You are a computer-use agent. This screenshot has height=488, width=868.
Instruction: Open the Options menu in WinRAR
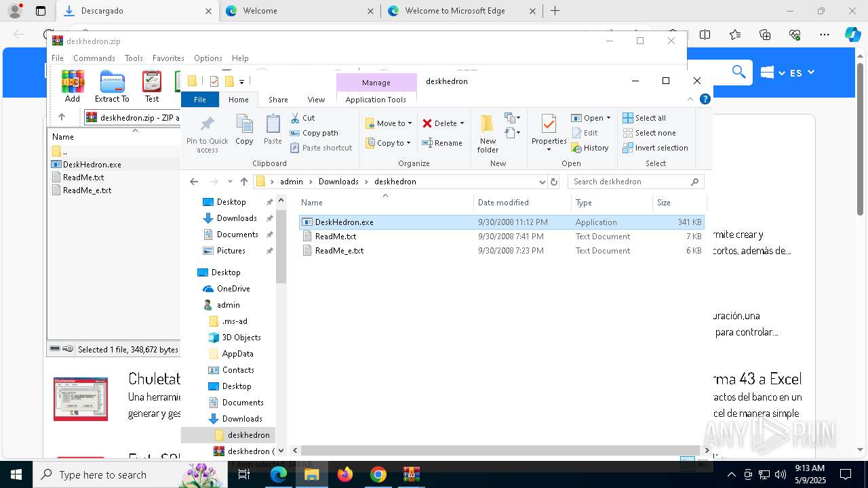click(x=208, y=58)
